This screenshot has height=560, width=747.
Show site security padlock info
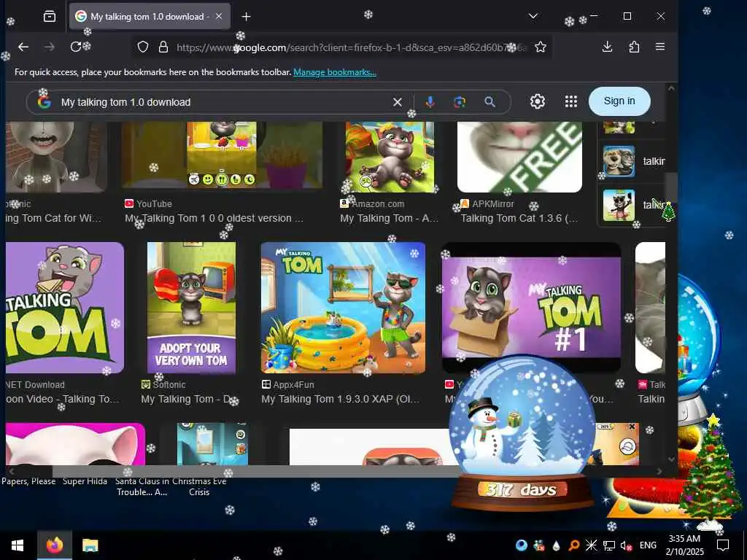(163, 47)
